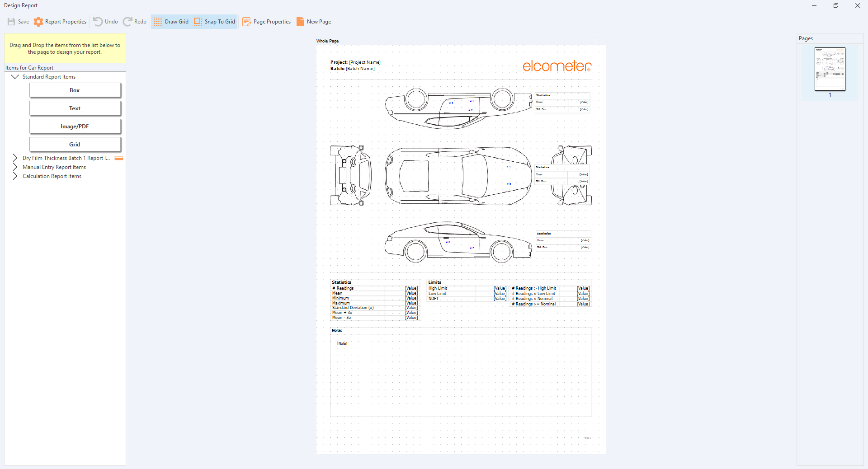This screenshot has width=868, height=469.
Task: Open Page Properties from the toolbar
Action: (267, 22)
